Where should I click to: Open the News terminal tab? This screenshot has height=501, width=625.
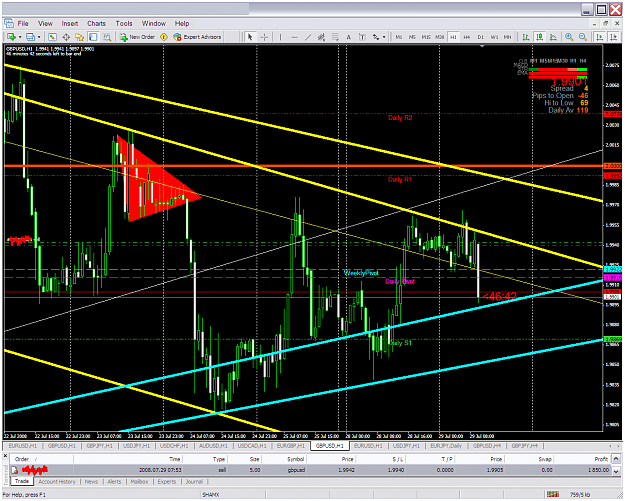[91, 481]
